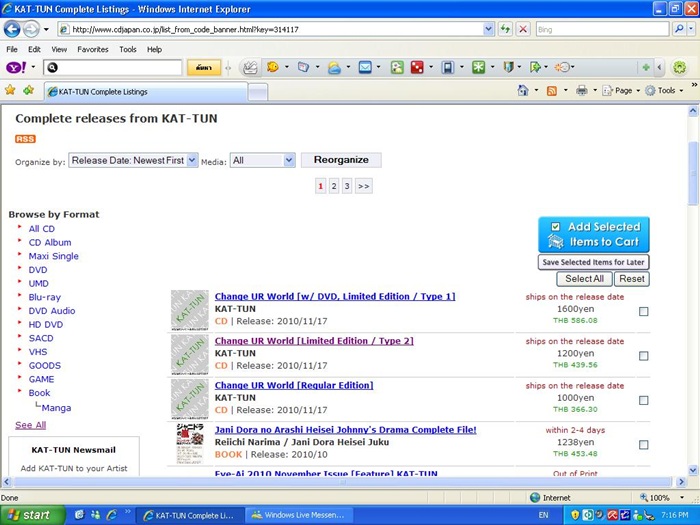Open recent pages dropdown arrow beside Forward
The width and height of the screenshot is (700, 525).
click(x=46, y=30)
